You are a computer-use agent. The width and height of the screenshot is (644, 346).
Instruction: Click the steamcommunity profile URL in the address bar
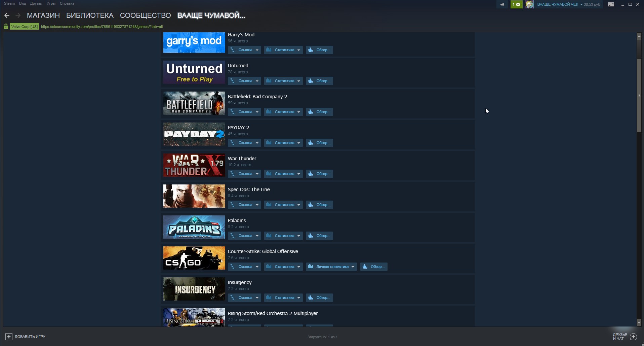(x=102, y=27)
